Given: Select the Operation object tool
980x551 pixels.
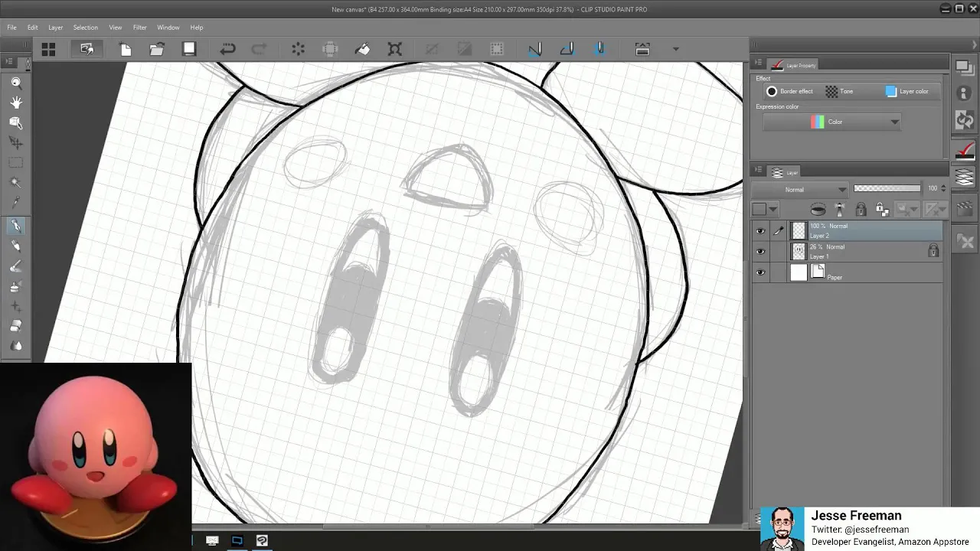Looking at the screenshot, I should (x=15, y=122).
